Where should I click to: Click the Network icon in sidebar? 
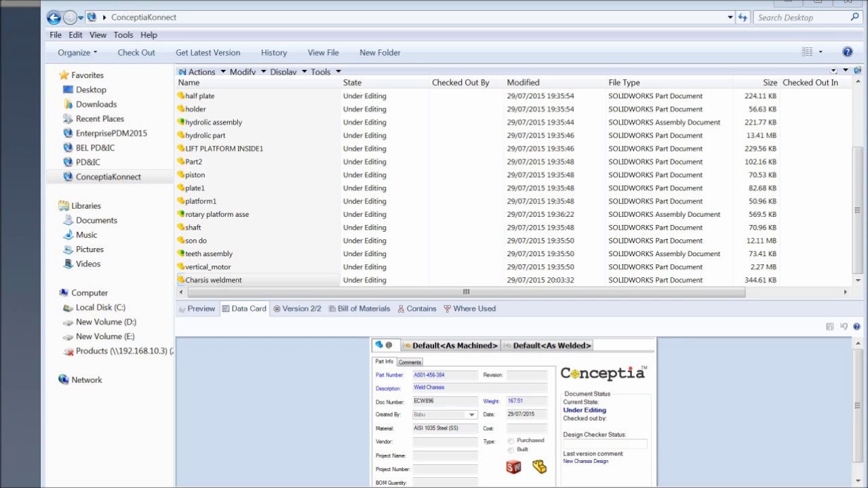click(x=64, y=380)
